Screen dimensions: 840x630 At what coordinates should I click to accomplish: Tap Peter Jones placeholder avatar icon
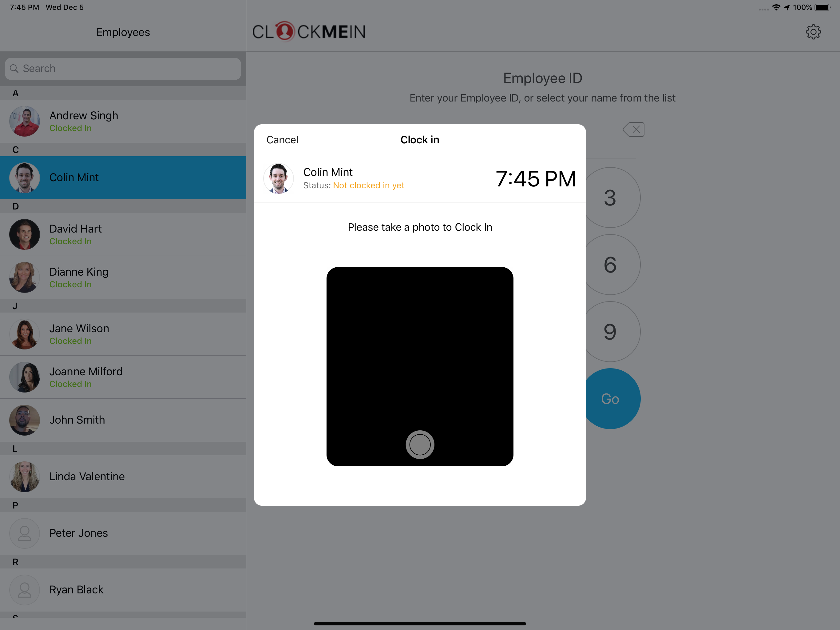(25, 533)
